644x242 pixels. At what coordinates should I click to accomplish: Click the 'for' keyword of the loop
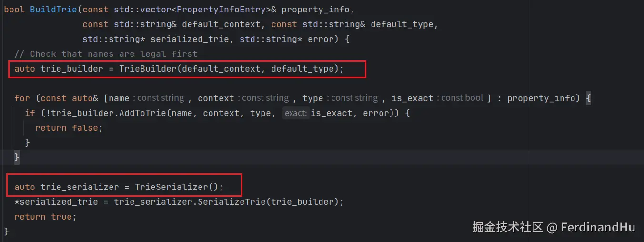pyautogui.click(x=22, y=98)
